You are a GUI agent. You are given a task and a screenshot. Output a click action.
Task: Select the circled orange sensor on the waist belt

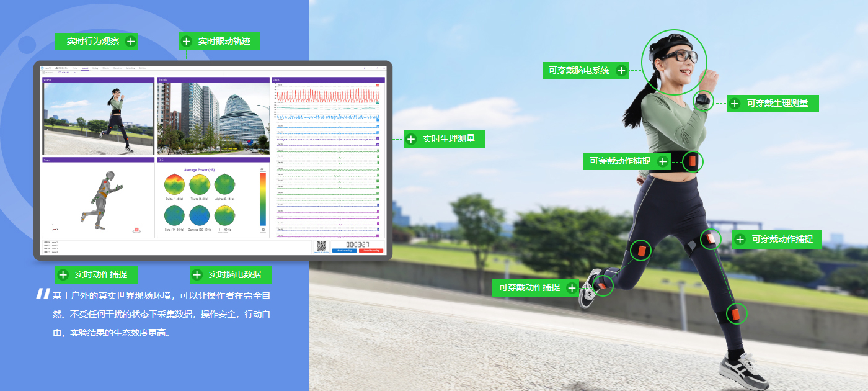pos(693,161)
